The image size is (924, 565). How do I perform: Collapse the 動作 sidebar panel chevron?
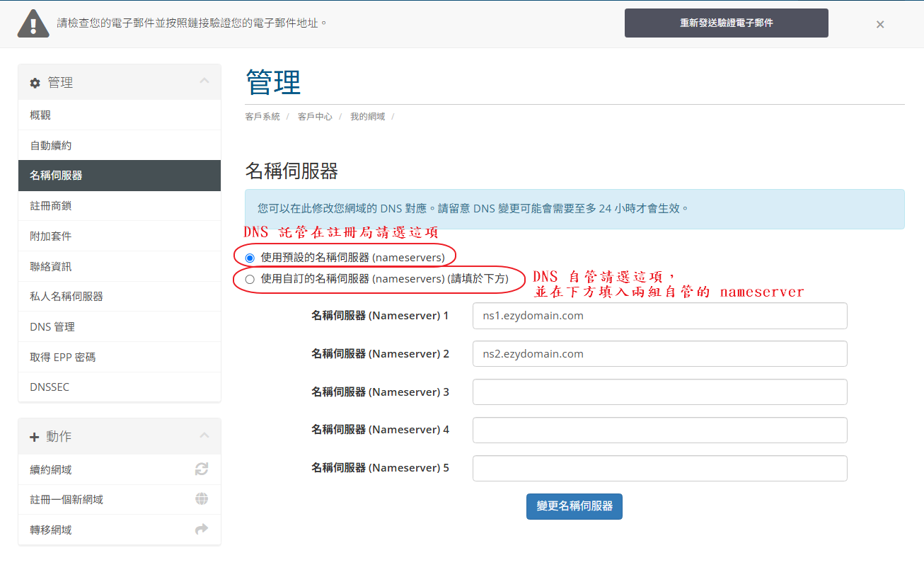(204, 435)
